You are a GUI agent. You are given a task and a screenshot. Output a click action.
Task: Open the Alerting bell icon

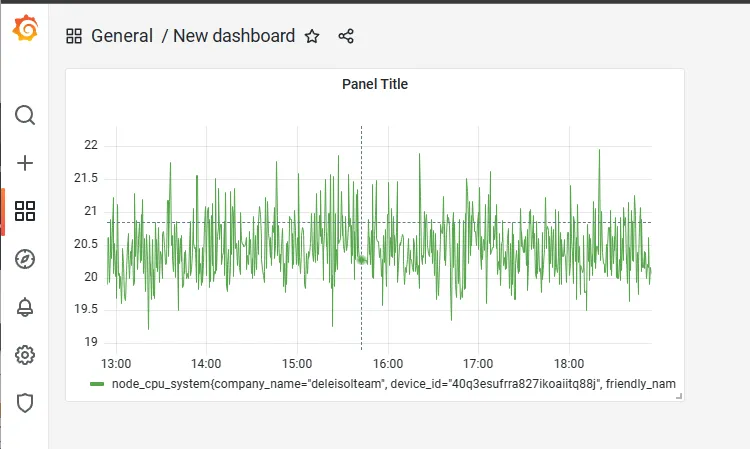tap(25, 307)
